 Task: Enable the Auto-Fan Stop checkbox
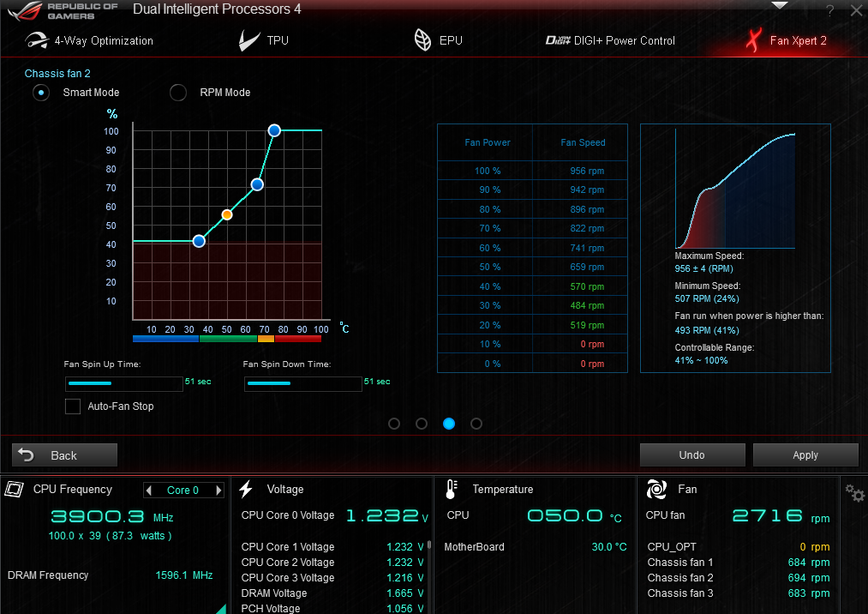(x=73, y=406)
